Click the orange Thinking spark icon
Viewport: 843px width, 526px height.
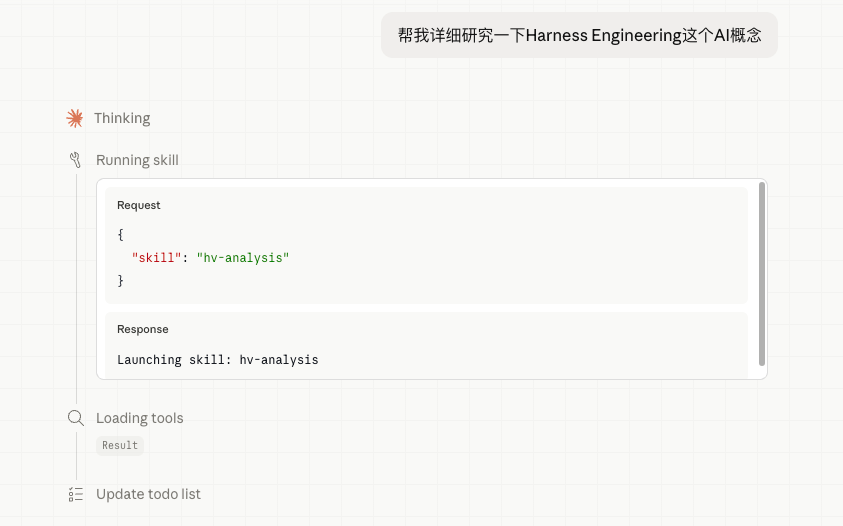[74, 118]
